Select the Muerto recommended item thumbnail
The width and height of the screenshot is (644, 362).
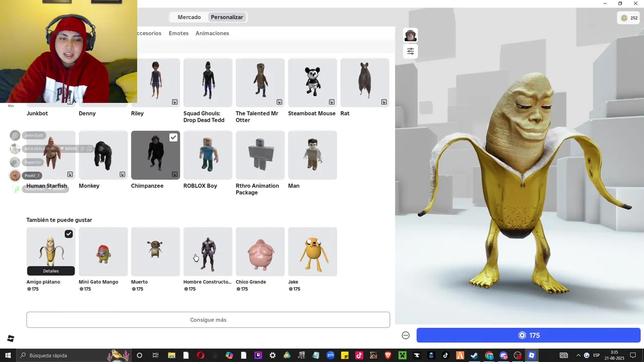point(155,251)
